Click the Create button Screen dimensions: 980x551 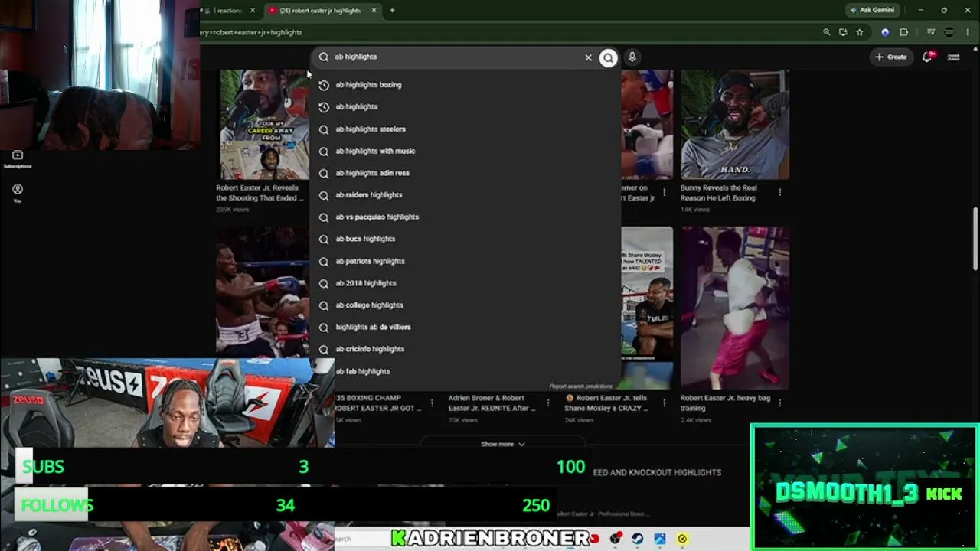point(891,57)
